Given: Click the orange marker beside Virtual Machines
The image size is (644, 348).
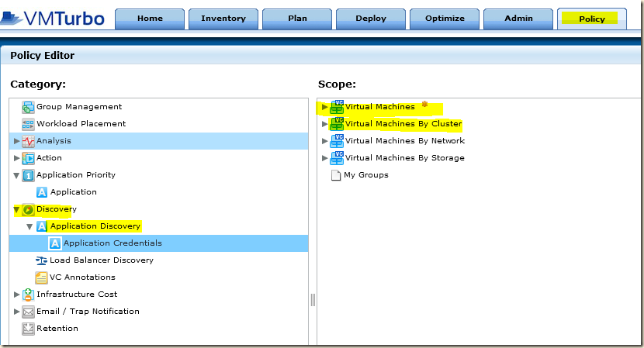Looking at the screenshot, I should (x=424, y=104).
